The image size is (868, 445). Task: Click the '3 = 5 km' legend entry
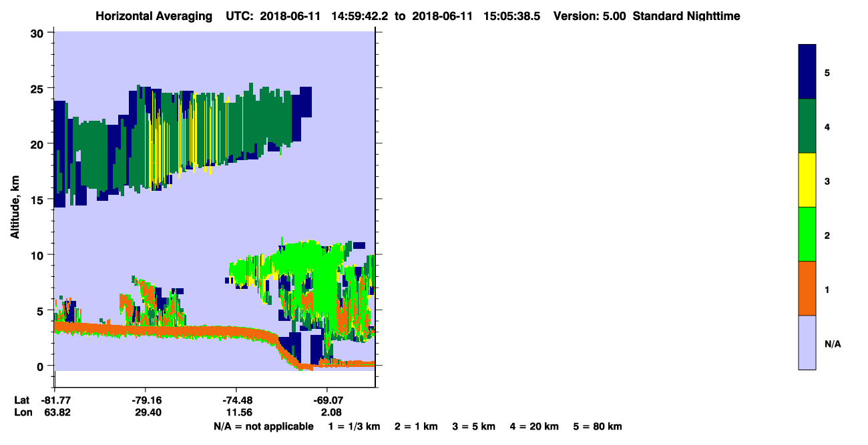[x=473, y=426]
